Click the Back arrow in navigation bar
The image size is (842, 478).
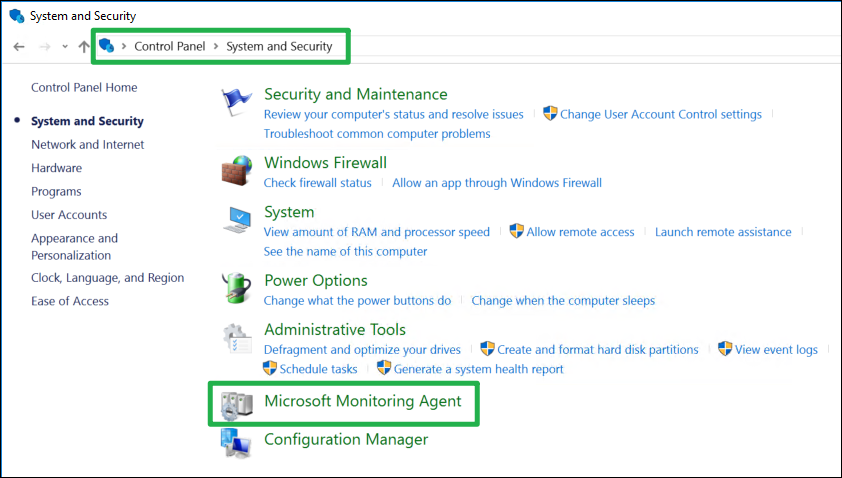[x=19, y=47]
